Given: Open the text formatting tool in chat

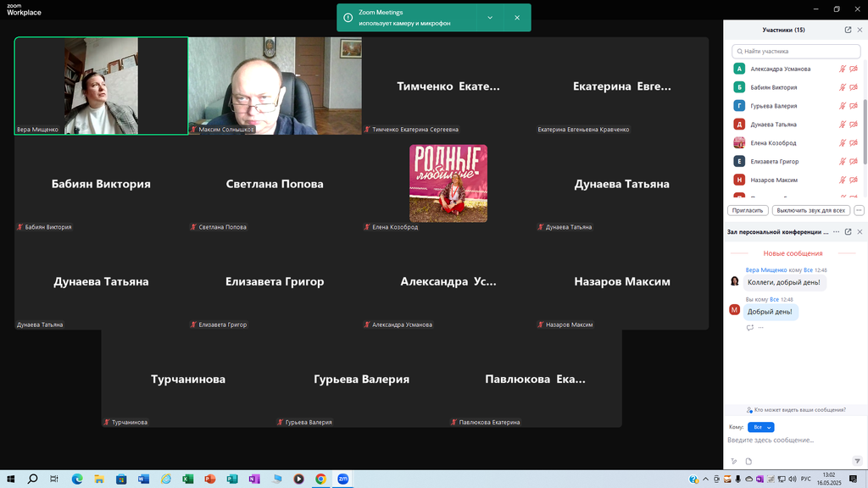Looking at the screenshot, I should 734,461.
